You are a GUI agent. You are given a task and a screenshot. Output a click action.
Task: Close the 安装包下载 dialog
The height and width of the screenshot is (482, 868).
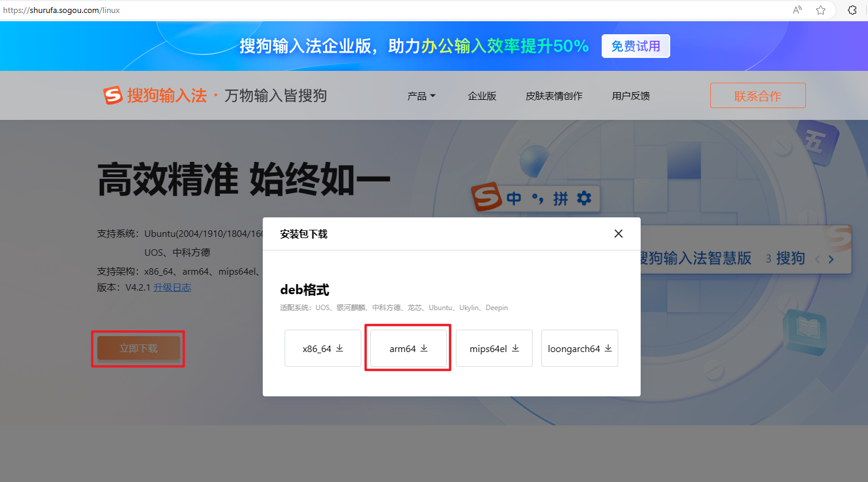click(618, 233)
